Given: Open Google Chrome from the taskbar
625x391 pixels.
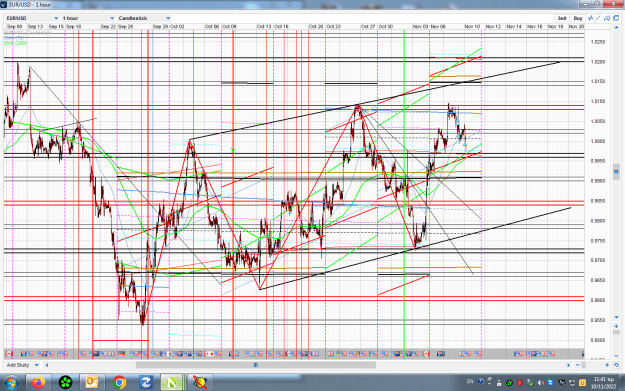Looking at the screenshot, I should point(119,383).
